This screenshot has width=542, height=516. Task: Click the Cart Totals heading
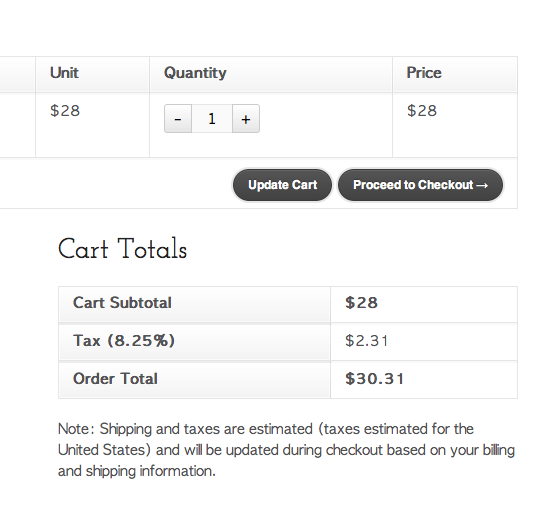[122, 248]
